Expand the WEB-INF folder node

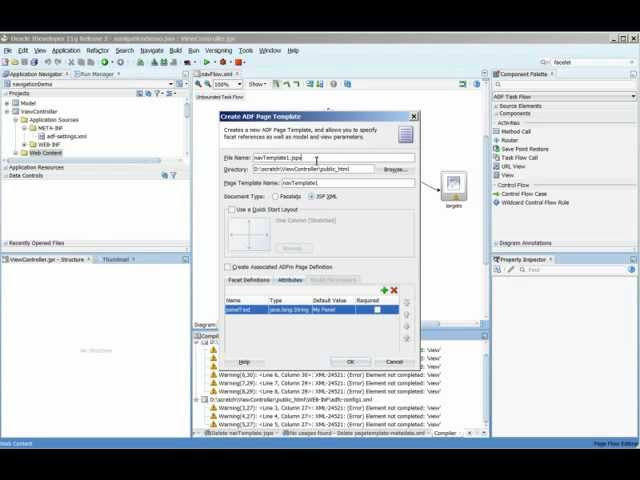(24, 144)
